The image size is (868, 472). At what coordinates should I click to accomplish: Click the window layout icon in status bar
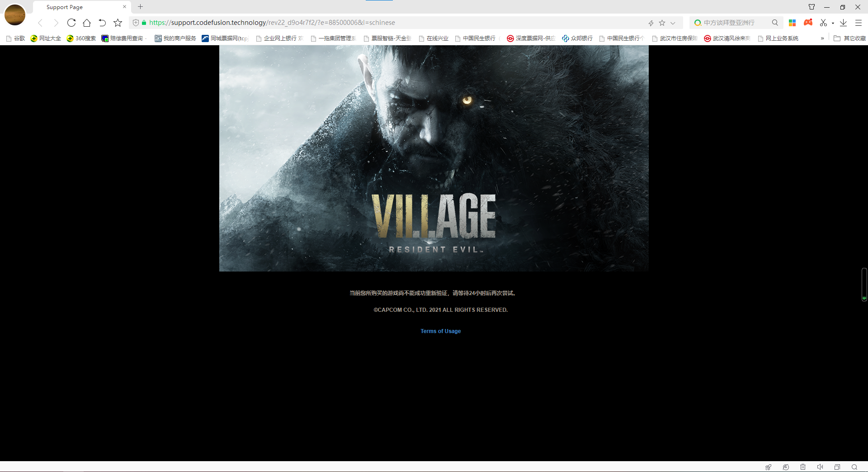tap(837, 467)
